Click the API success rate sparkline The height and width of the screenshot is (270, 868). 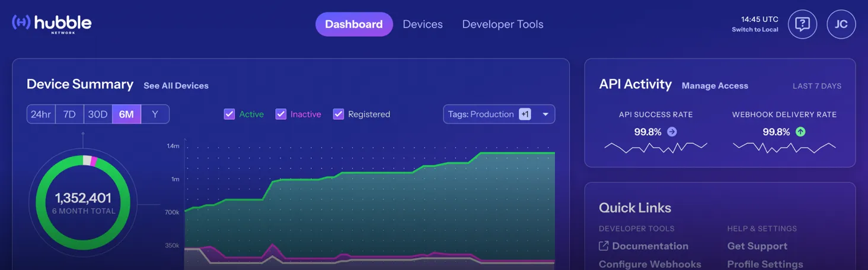[656, 147]
